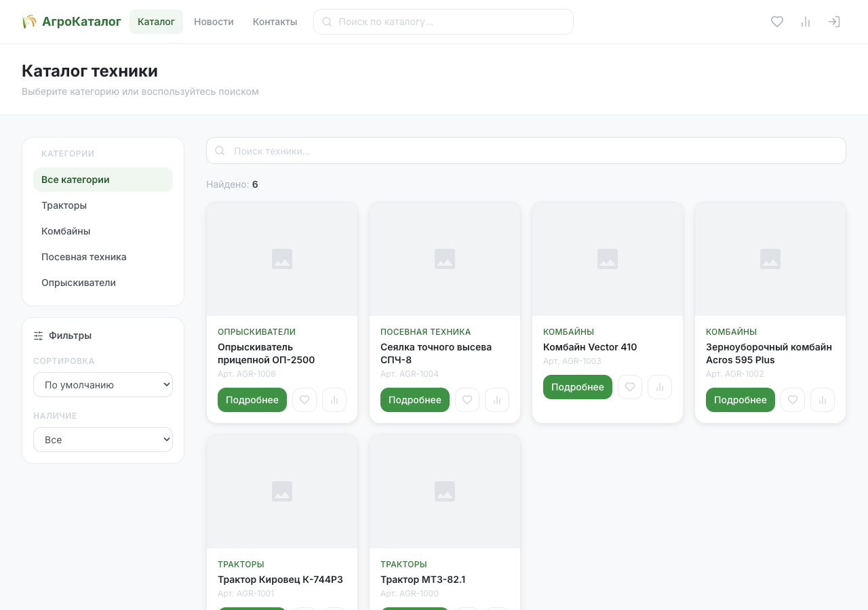This screenshot has height=610, width=868.
Task: Select the Все категории category
Action: click(103, 180)
